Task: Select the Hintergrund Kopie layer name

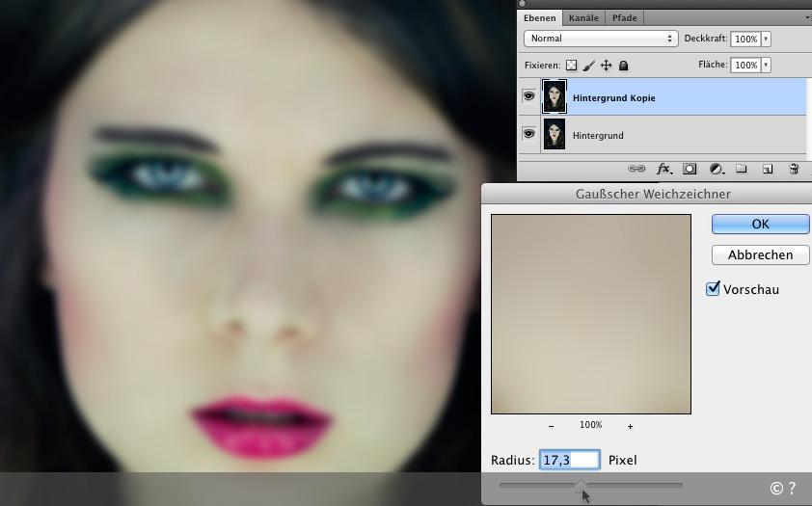Action: click(x=613, y=97)
